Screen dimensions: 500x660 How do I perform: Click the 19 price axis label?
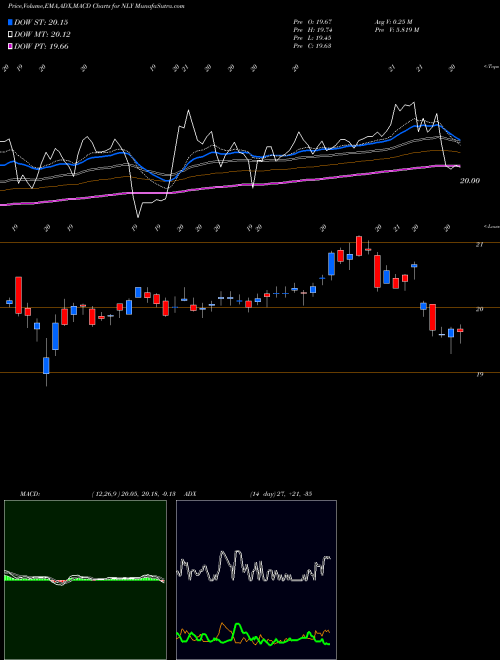pyautogui.click(x=479, y=374)
